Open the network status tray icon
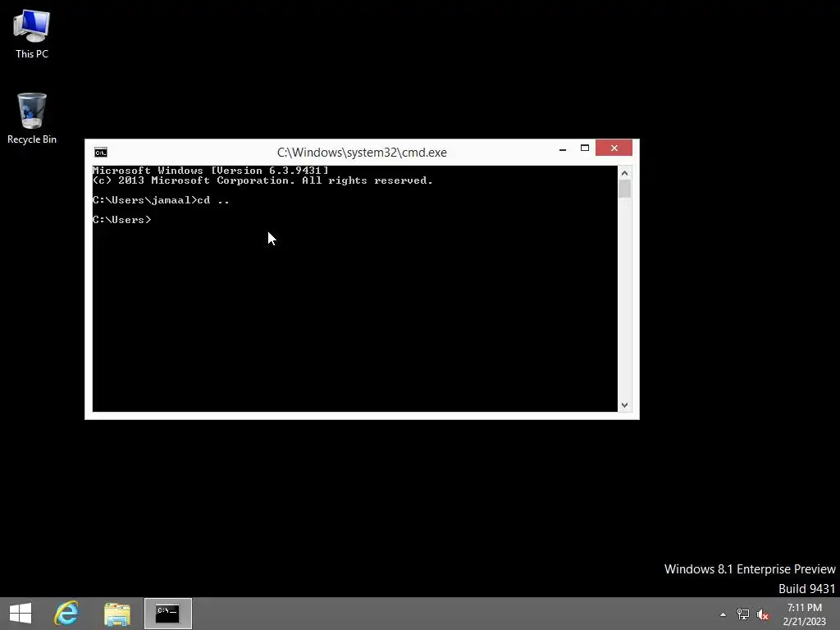The image size is (840, 630). [743, 614]
